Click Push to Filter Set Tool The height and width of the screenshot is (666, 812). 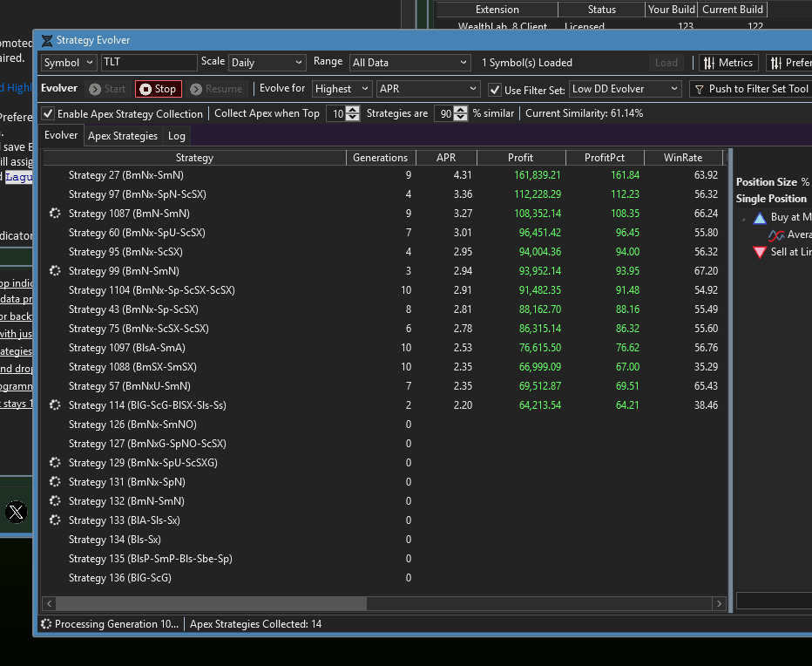pos(750,89)
